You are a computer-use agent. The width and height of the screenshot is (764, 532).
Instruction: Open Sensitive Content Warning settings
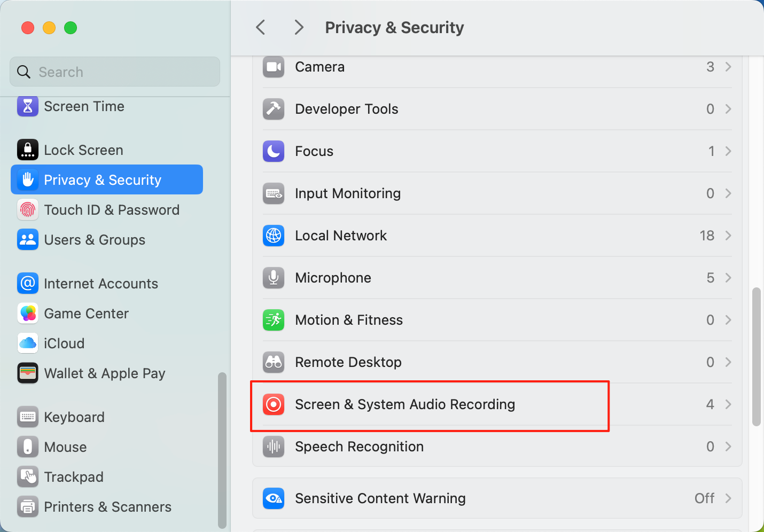pos(497,498)
